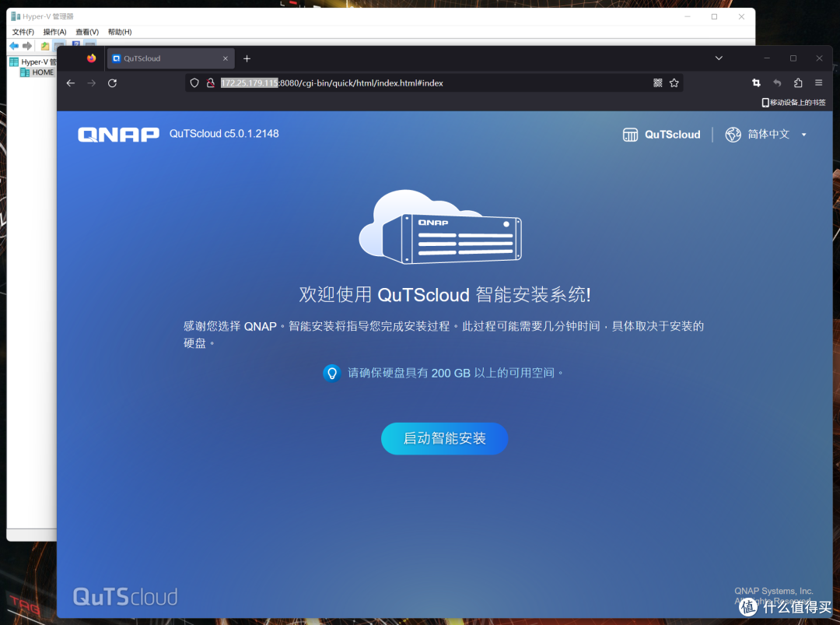Screen dimensions: 840x625
Task: Click the undo arrow toolbar icon
Action: [x=777, y=83]
